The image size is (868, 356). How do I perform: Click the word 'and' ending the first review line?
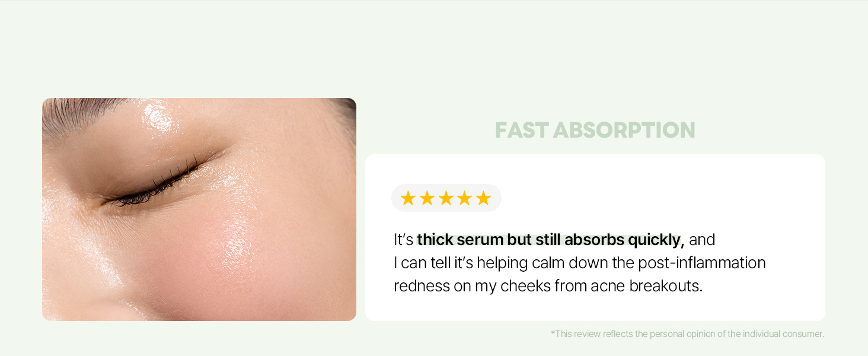point(702,240)
